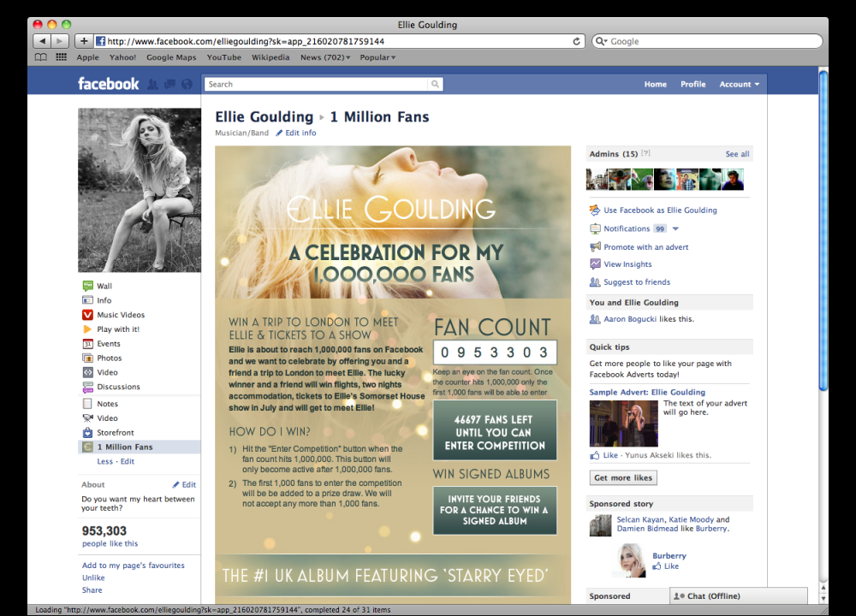Viewport: 856px width, 616px height.
Task: Click the Facebook logo
Action: (x=108, y=84)
